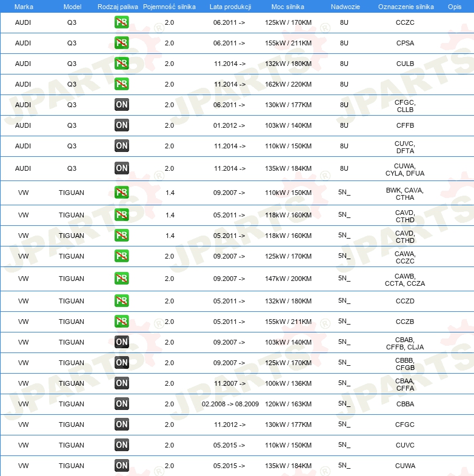Click the ON diesel icon in the CBBB, CFGB row
The image size is (474, 476).
coord(122,363)
